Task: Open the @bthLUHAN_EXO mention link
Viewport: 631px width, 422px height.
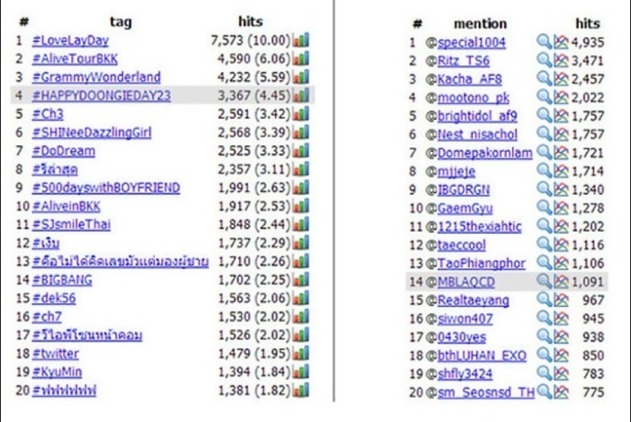Action: point(482,356)
